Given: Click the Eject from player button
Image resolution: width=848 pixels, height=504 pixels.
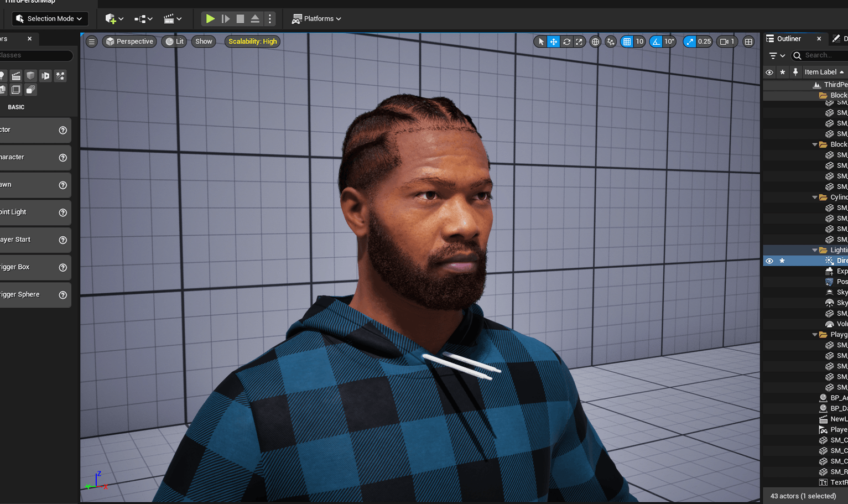Looking at the screenshot, I should click(255, 19).
